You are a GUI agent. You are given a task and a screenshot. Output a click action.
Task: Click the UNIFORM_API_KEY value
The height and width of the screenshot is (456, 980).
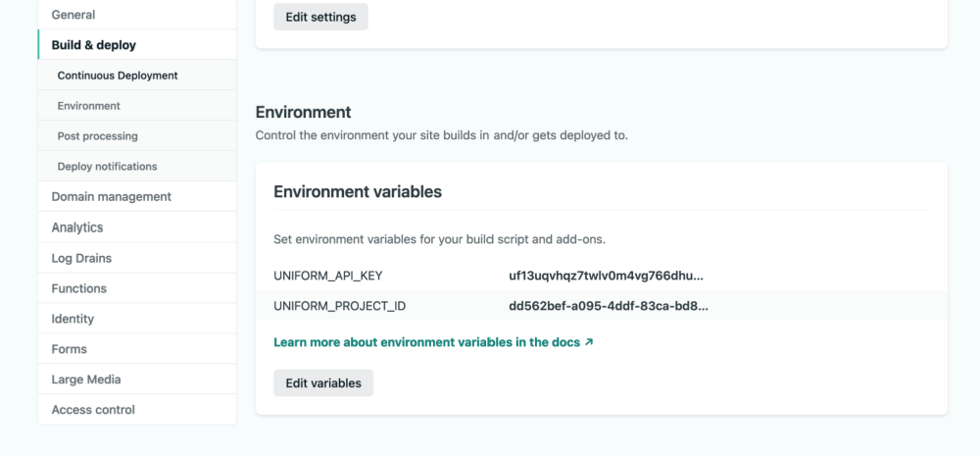coord(606,276)
